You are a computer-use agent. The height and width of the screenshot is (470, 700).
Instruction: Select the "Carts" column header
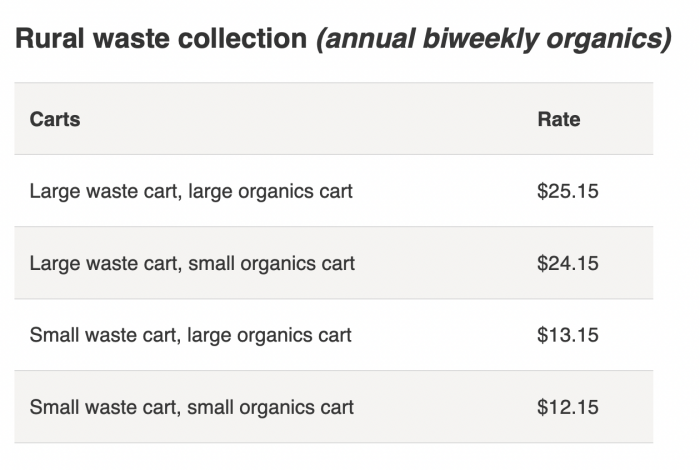click(x=55, y=119)
